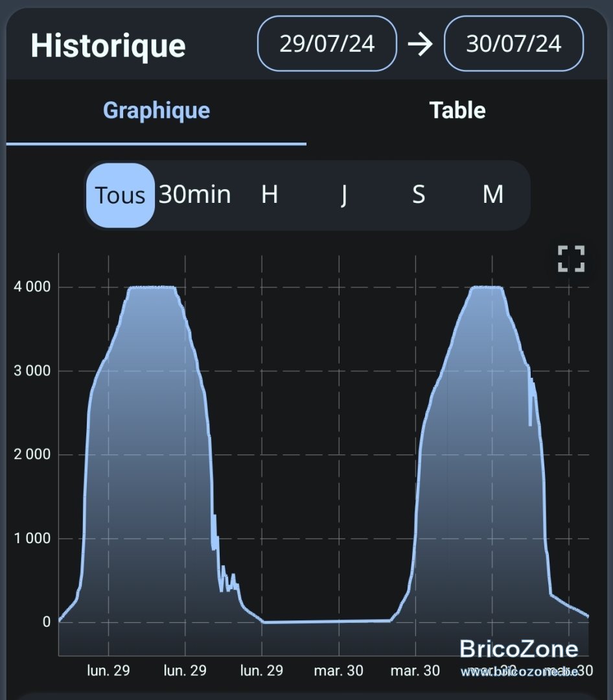Select the S weekly range option
Image resolution: width=613 pixels, height=700 pixels.
pos(419,194)
